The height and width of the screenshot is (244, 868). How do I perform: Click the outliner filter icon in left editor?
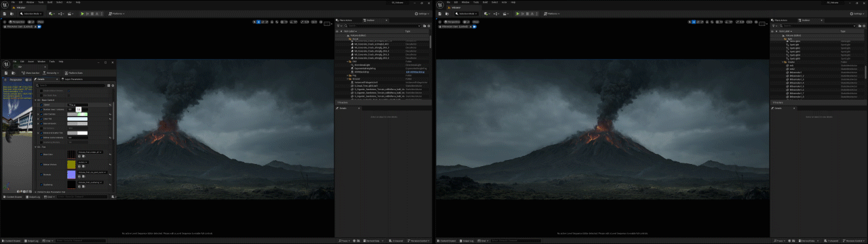click(339, 26)
